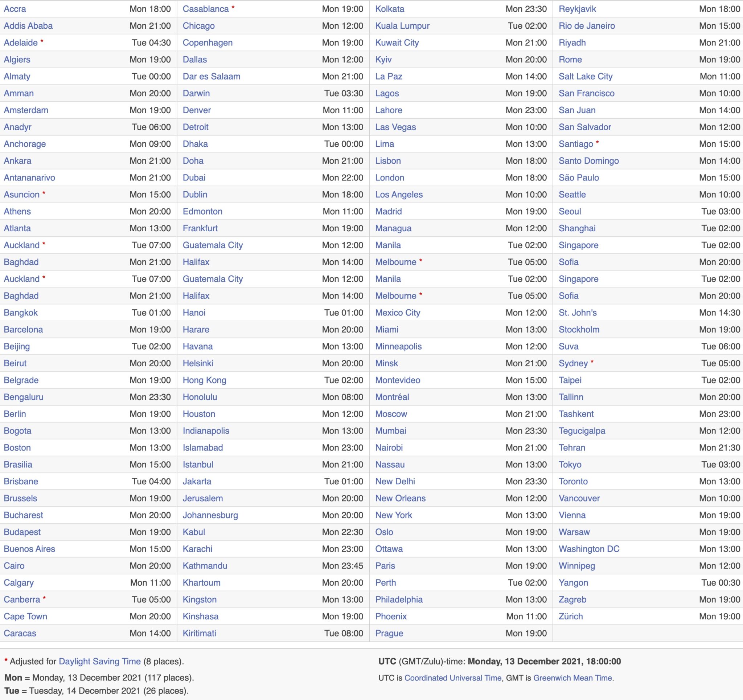Open the Greenwich Mean Time link
The height and width of the screenshot is (700, 743).
(572, 677)
